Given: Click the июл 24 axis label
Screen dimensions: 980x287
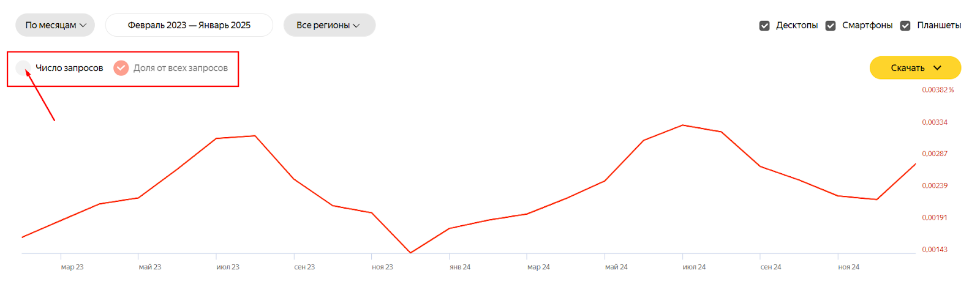Looking at the screenshot, I should coord(694,267).
